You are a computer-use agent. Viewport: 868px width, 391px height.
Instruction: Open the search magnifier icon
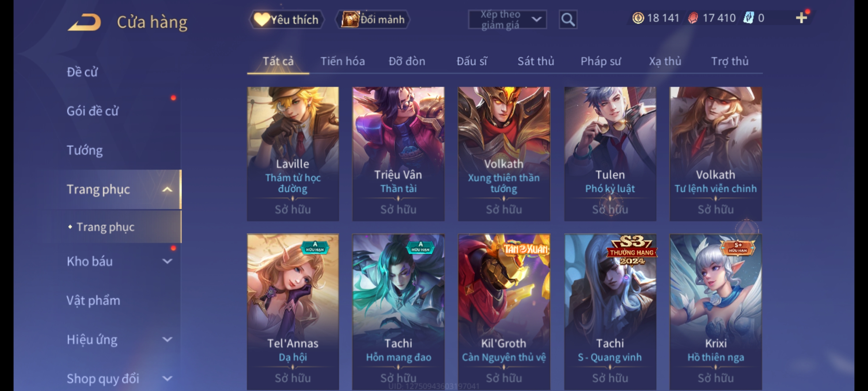[568, 20]
